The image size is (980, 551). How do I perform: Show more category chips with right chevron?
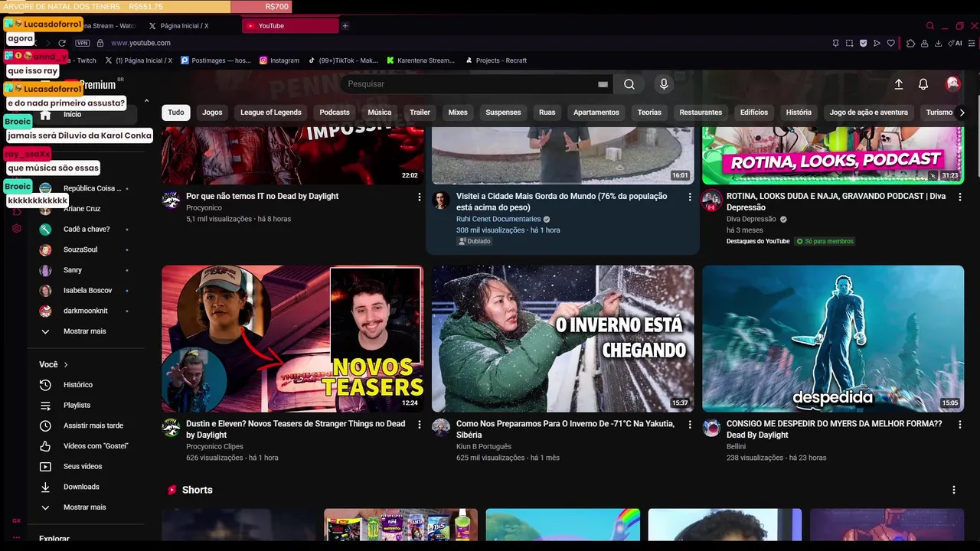[x=962, y=112]
